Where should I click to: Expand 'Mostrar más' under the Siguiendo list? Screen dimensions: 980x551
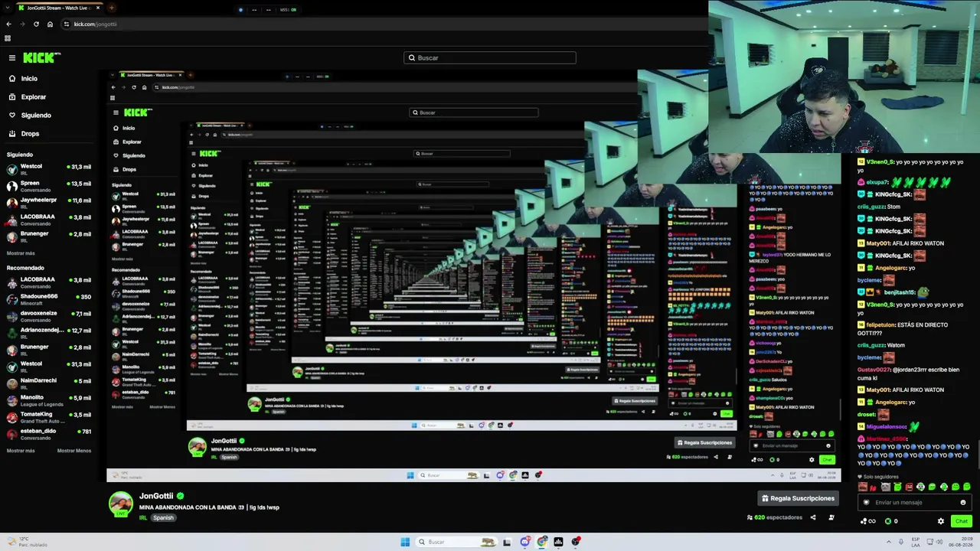tap(21, 253)
